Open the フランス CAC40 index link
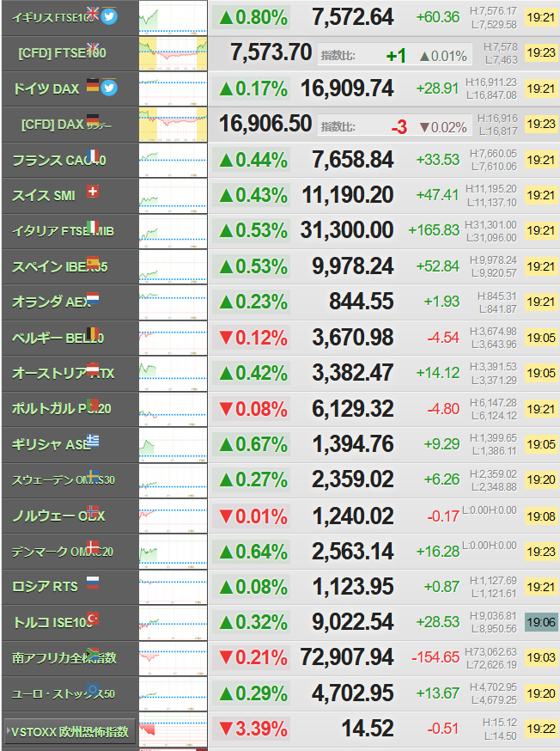Screen dimensions: 560x751 59,161
